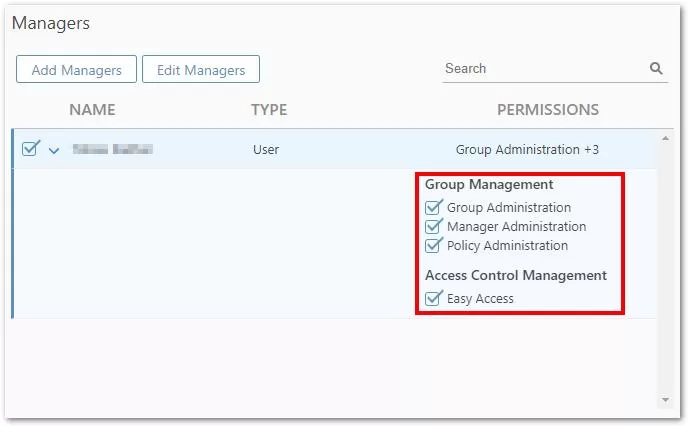Open Edit Managers
Screen dimensions: 689x427
pyautogui.click(x=201, y=70)
